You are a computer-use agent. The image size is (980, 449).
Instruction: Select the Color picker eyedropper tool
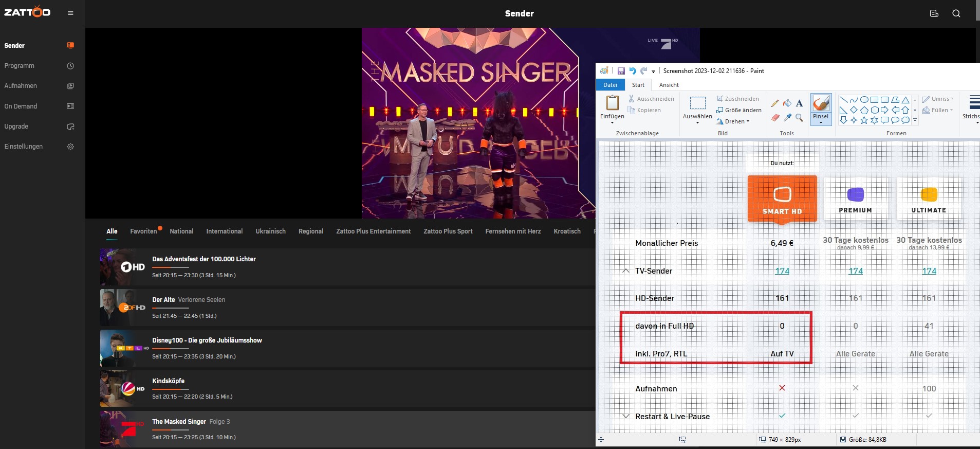(x=787, y=118)
